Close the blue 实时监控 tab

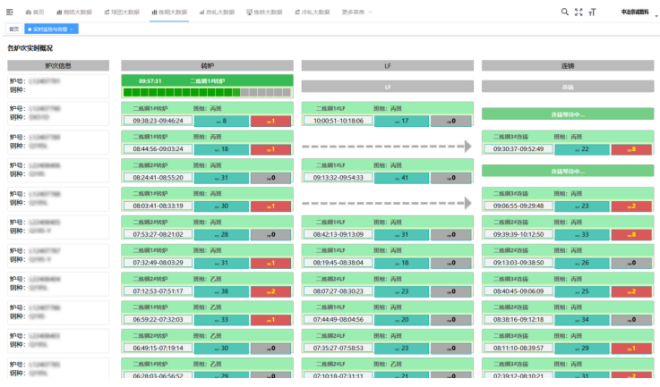point(72,29)
